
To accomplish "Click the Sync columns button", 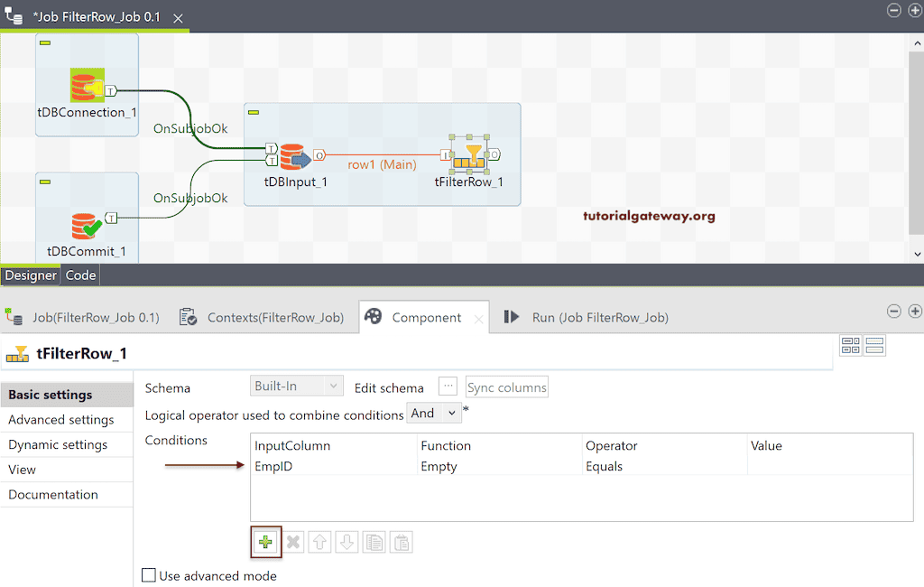I will coord(506,387).
